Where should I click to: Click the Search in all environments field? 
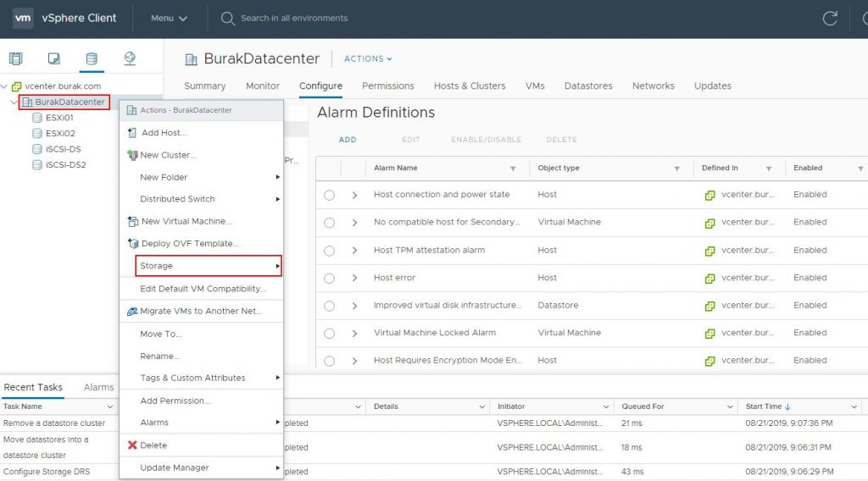point(294,19)
